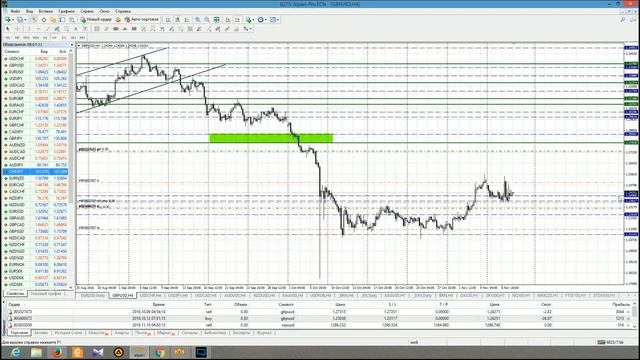Click the green rectangle on the chart
Screen dimensions: 640x360
click(x=271, y=138)
